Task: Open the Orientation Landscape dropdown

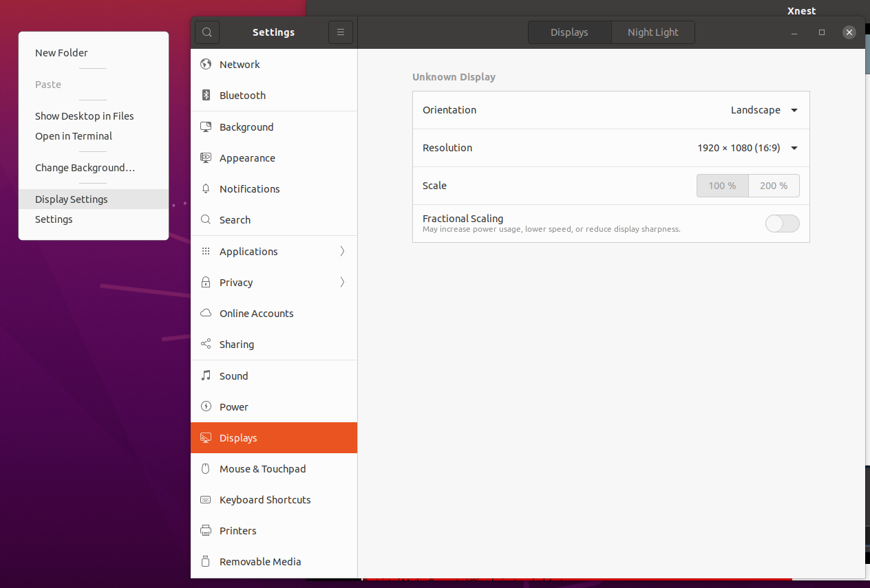Action: (x=764, y=110)
